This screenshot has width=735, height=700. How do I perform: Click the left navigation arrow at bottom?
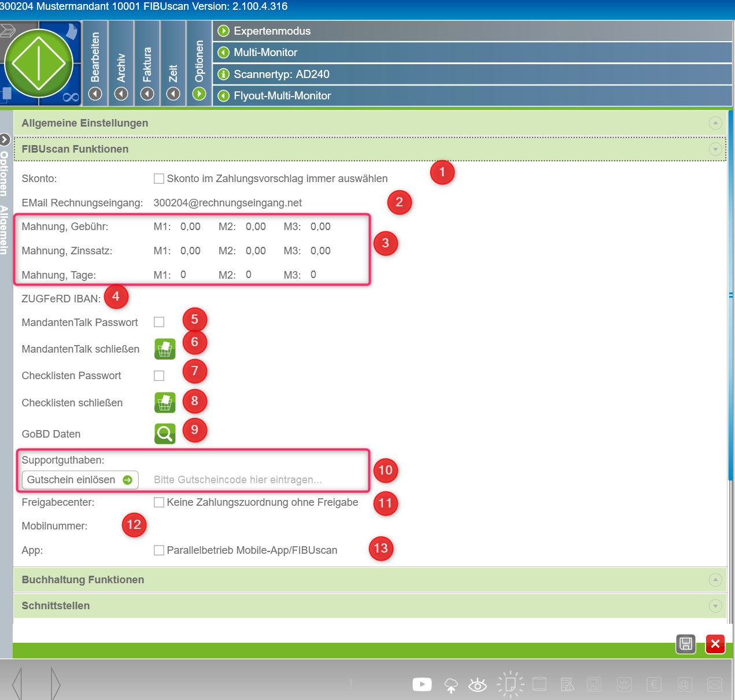point(17,684)
